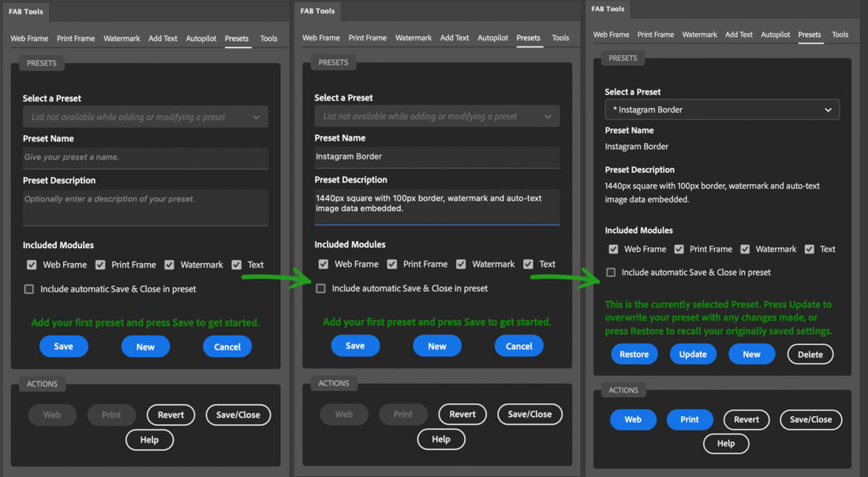Switch to the Autopilot tab in left panel
The height and width of the screenshot is (477, 868).
coord(200,38)
